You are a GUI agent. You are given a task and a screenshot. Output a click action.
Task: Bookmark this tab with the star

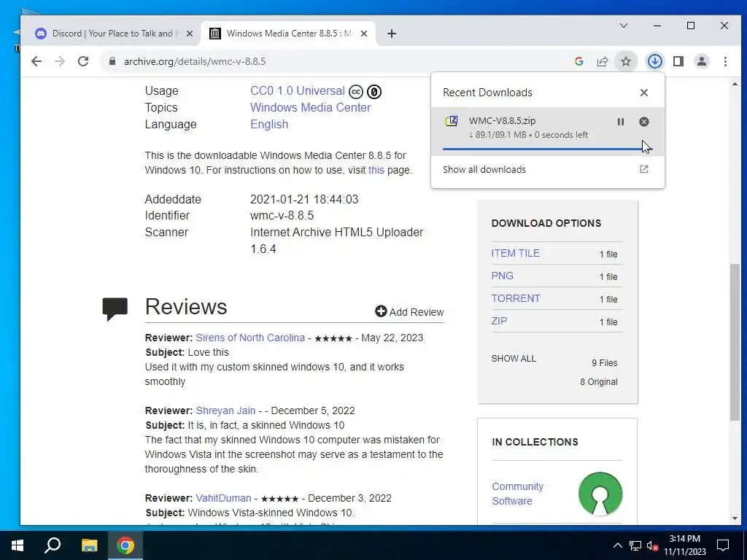[x=626, y=61]
